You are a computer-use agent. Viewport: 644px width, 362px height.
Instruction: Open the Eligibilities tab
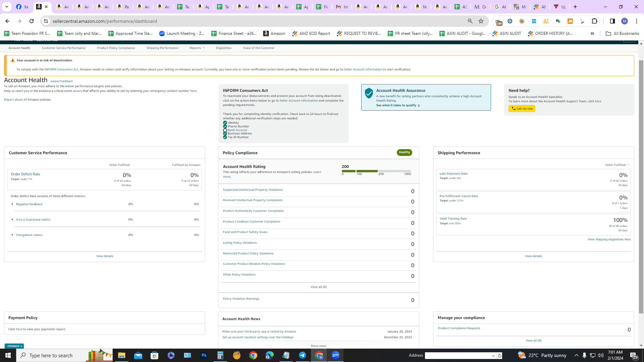coord(224,48)
